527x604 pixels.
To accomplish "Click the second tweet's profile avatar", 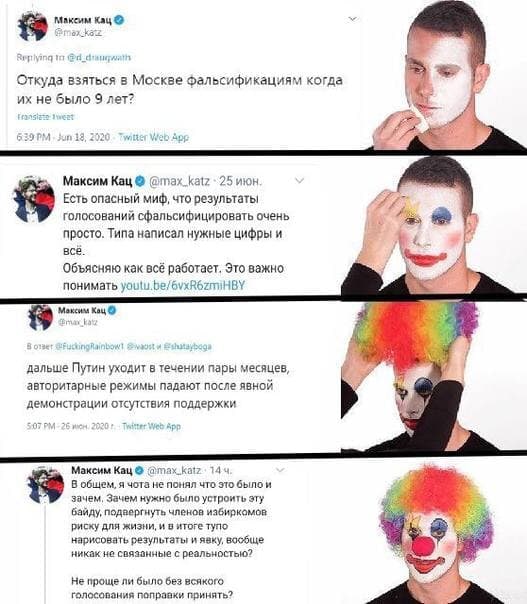I will [34, 199].
